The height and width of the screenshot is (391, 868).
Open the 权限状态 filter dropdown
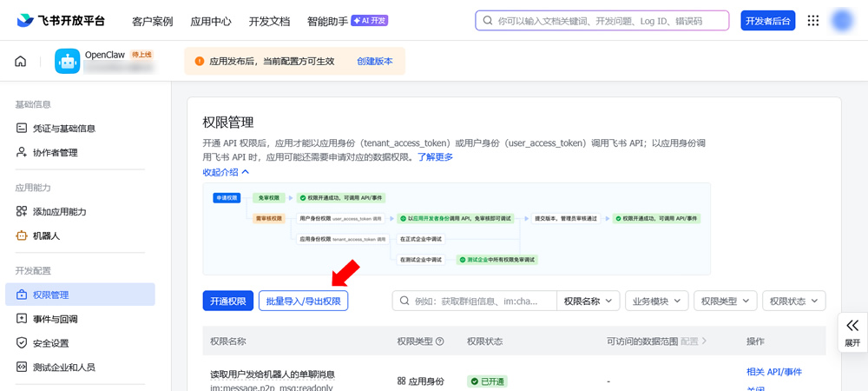793,301
